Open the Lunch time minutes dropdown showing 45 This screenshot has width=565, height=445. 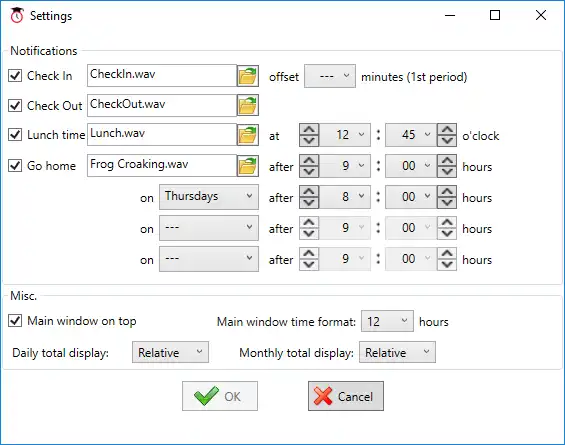coord(411,135)
